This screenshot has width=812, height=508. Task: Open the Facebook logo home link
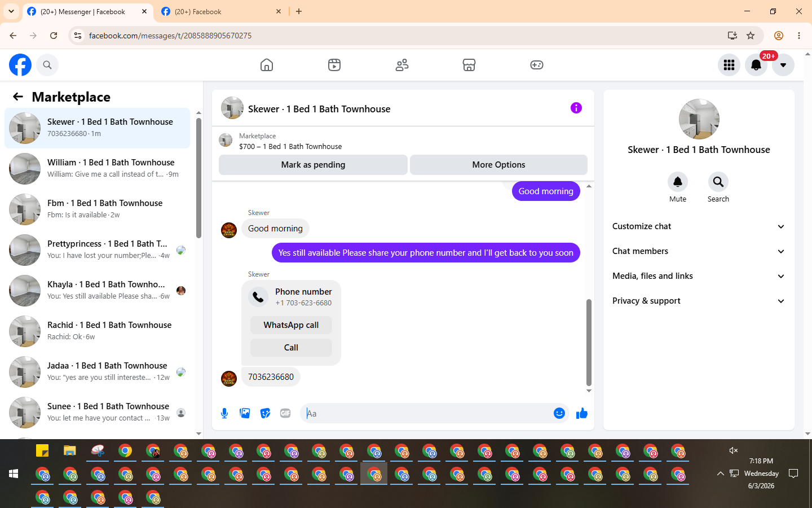[x=20, y=65]
